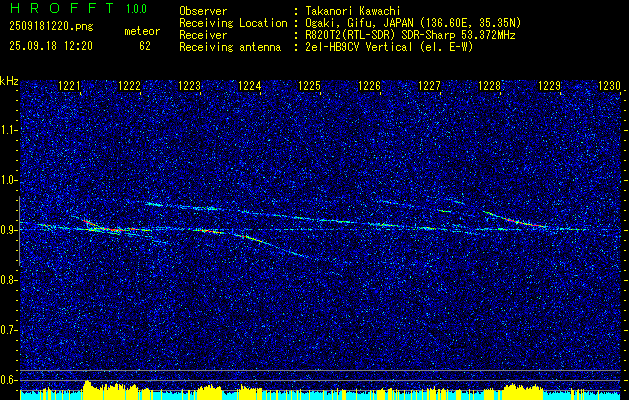Click the version number 1.0.0

(136, 8)
